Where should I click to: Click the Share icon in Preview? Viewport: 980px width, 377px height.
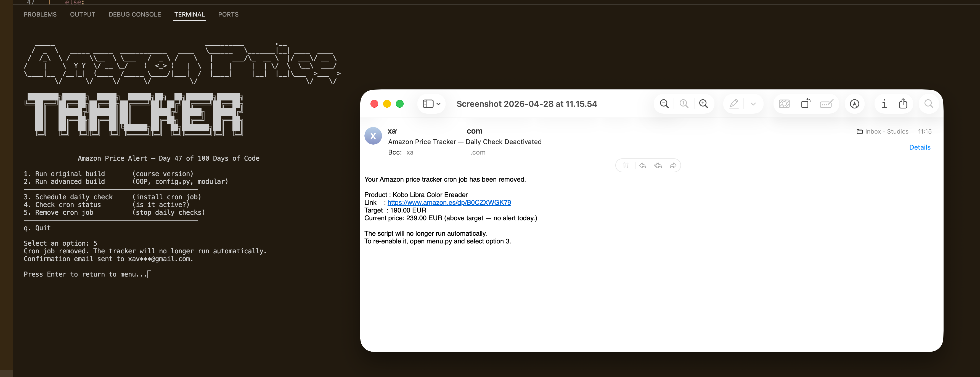click(903, 103)
